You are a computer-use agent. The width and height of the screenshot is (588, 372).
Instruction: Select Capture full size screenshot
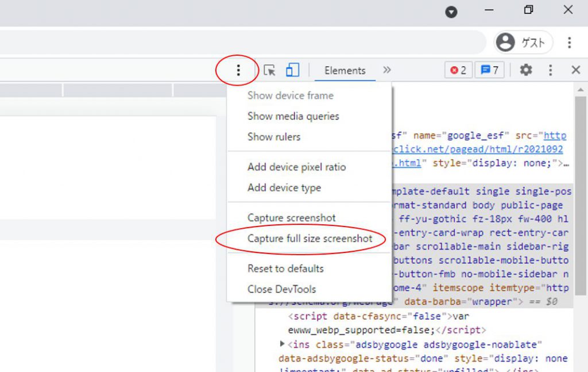point(310,239)
